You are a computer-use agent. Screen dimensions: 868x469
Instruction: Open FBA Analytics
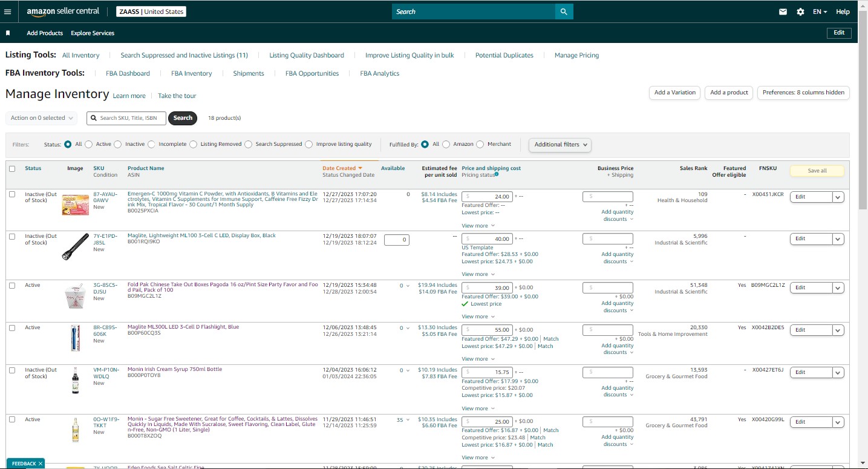[380, 73]
